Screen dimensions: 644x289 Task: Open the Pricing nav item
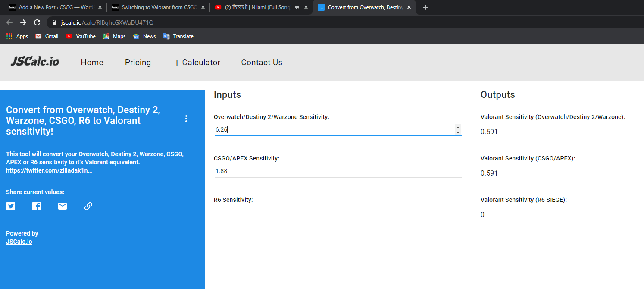[x=138, y=63]
